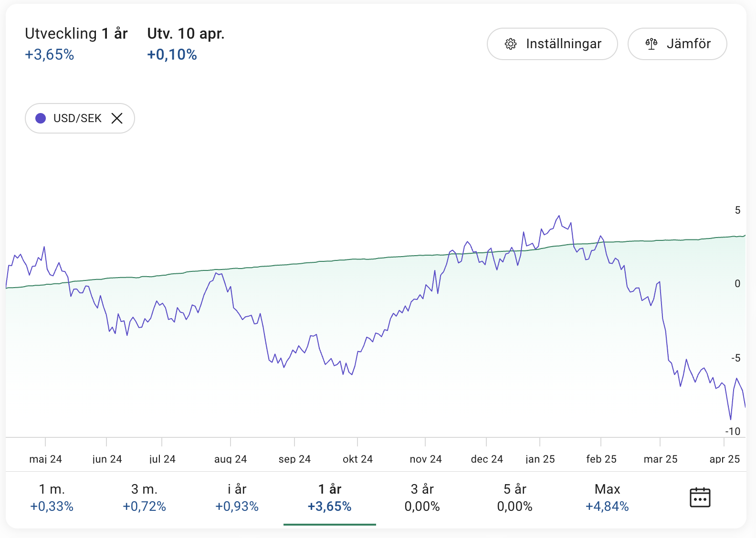
Task: Click the Utv. 10 apr. +0,10% value
Action: (x=172, y=55)
